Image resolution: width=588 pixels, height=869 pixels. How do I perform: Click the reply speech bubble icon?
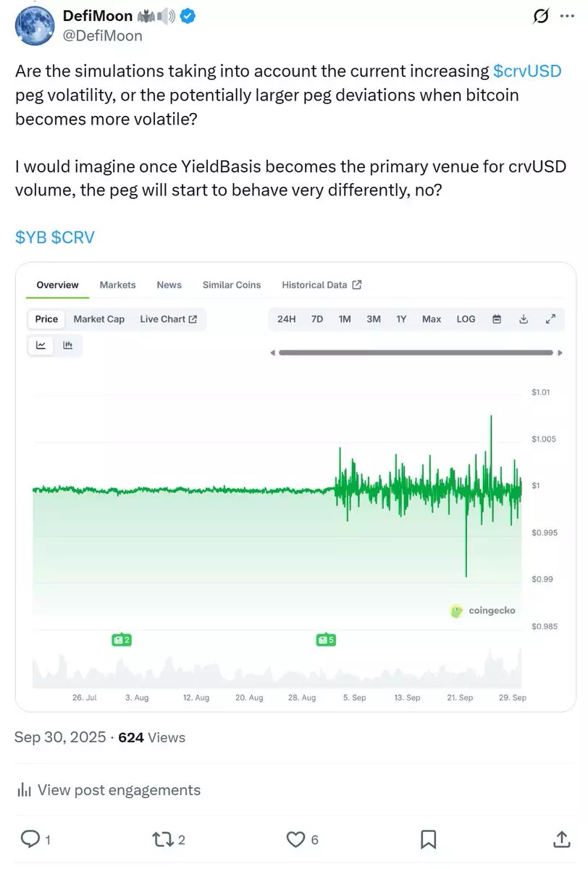30,839
